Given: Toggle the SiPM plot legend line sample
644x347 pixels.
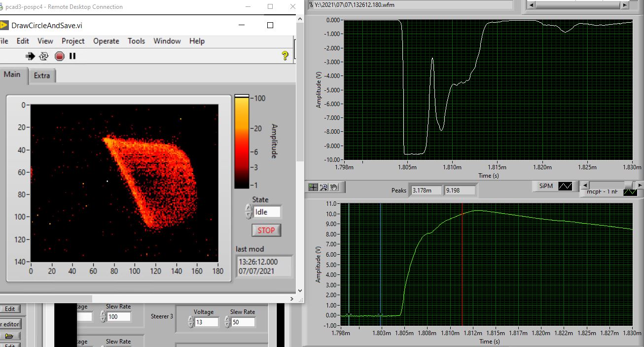Looking at the screenshot, I should pos(565,186).
